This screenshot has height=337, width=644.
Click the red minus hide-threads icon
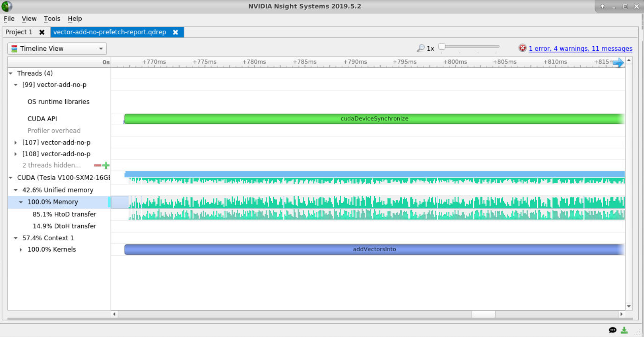(97, 165)
